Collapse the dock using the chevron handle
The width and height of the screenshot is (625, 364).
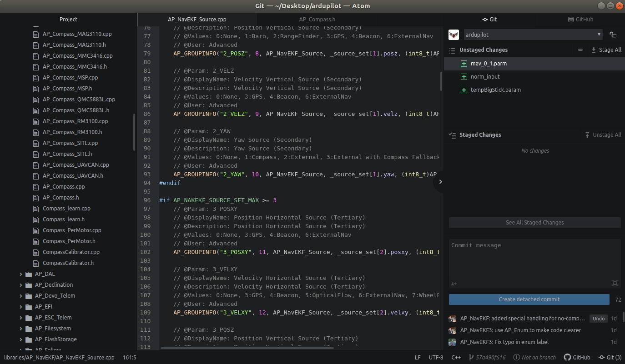440,182
